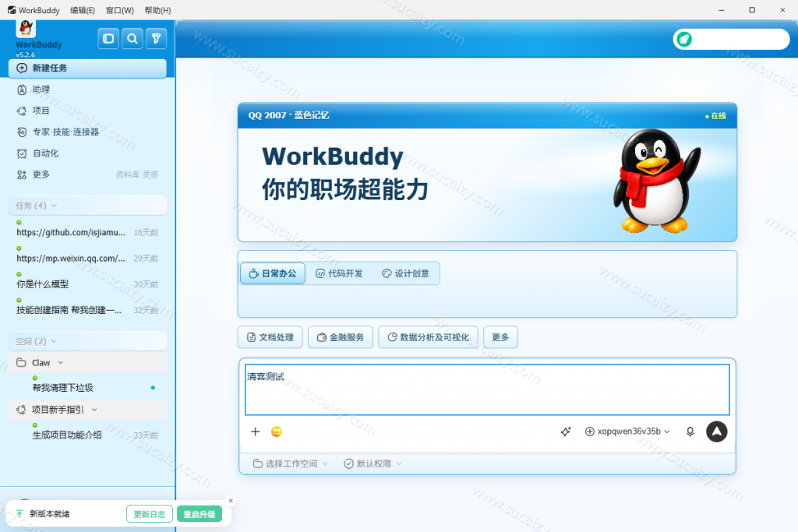Open task 技能创建指南 帮我创建一...

click(87, 308)
